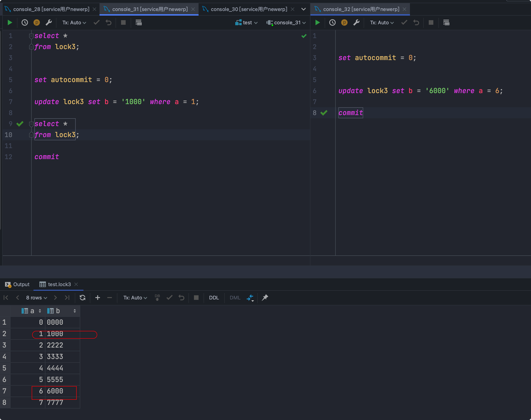531x420 pixels.
Task: Pin the result tab with pushpin icon
Action: click(265, 298)
